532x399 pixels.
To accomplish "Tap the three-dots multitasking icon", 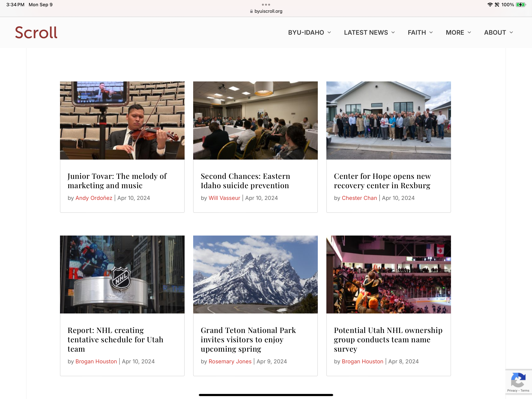I will point(266,4).
